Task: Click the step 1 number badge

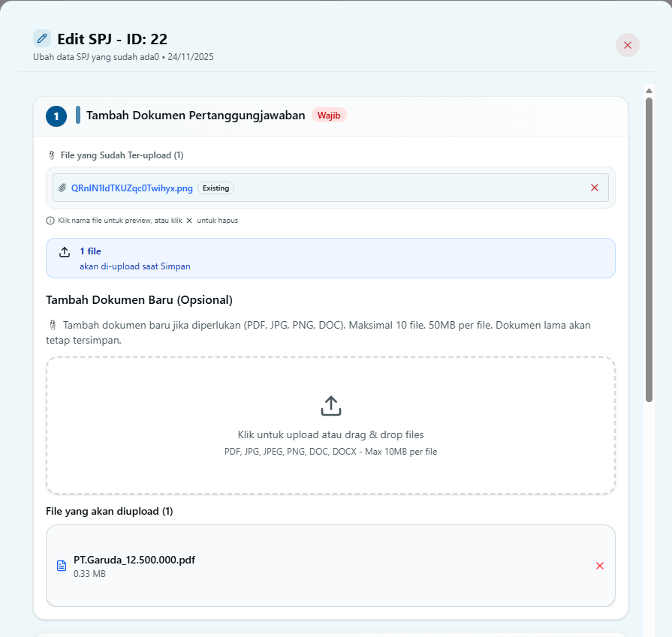Action: pyautogui.click(x=56, y=116)
